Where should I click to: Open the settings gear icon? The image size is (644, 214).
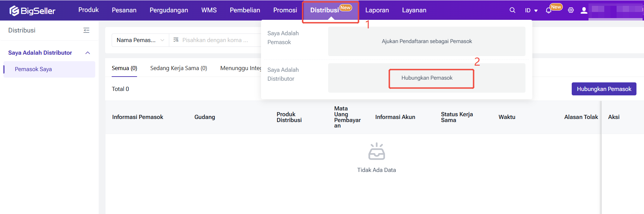pos(571,10)
